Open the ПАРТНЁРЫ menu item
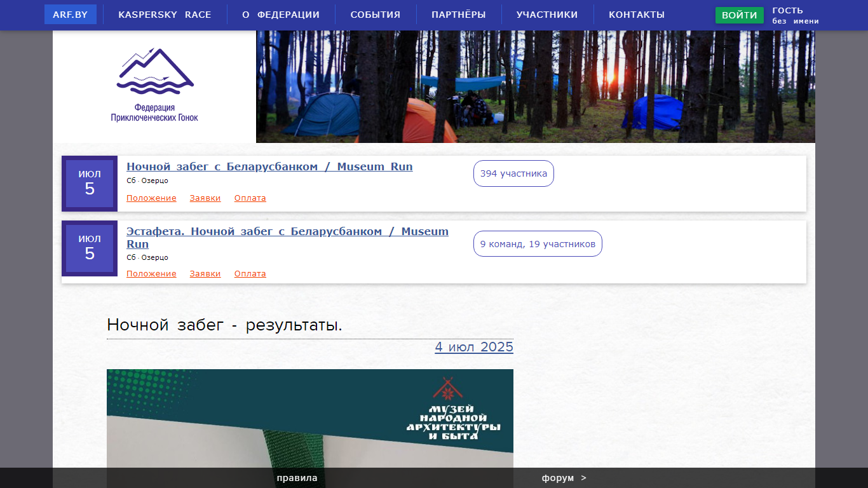 pos(459,15)
